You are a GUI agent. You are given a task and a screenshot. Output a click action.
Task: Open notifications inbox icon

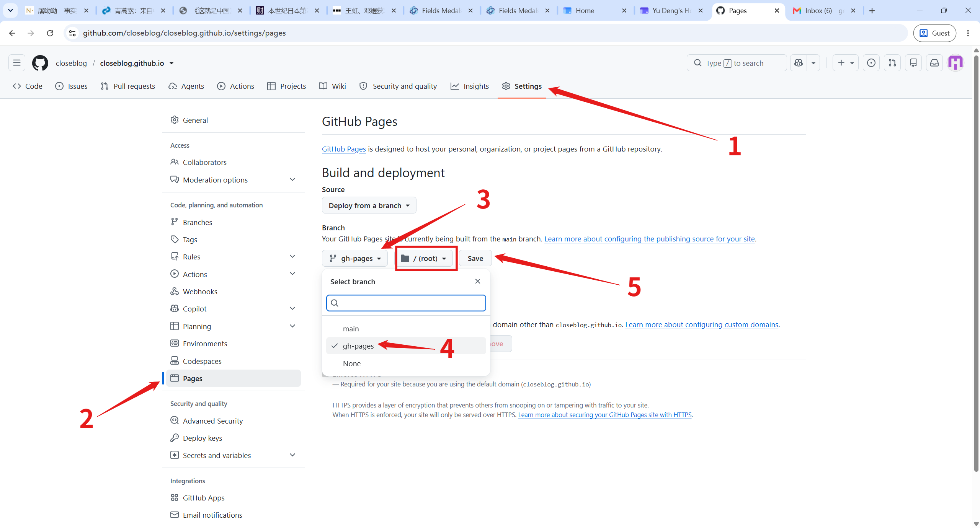point(934,63)
